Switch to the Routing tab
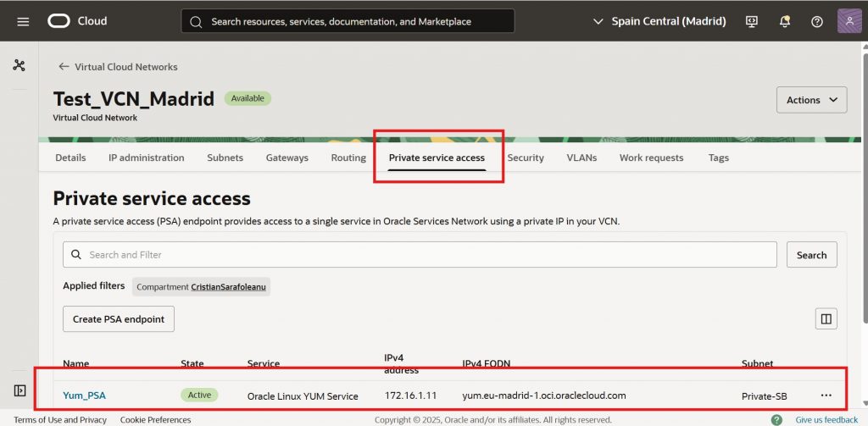The image size is (868, 426). [348, 158]
